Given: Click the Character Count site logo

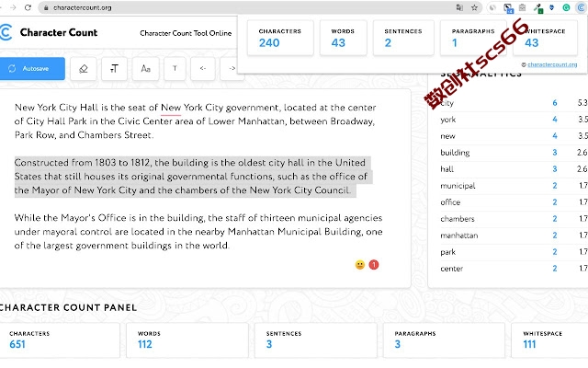Looking at the screenshot, I should click(x=49, y=32).
